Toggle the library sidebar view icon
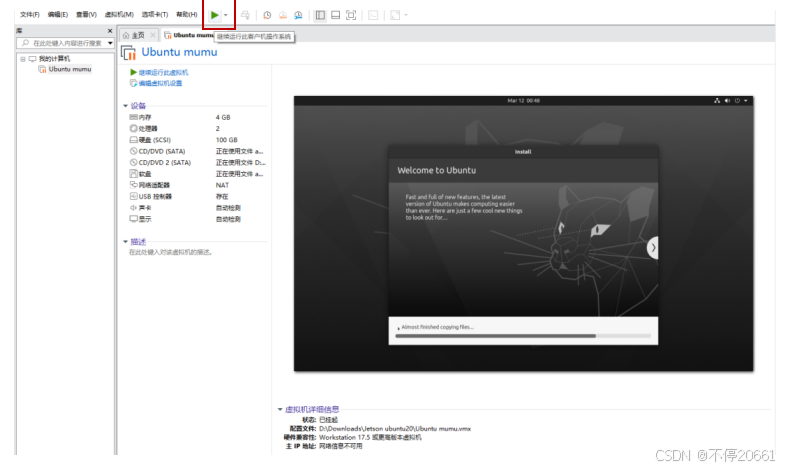The height and width of the screenshot is (469, 789). tap(320, 15)
